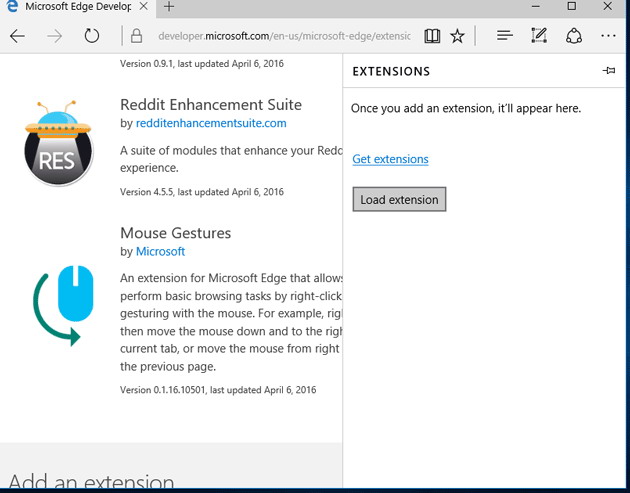The height and width of the screenshot is (493, 630).
Task: Open the Hub three-lines icon
Action: (505, 36)
